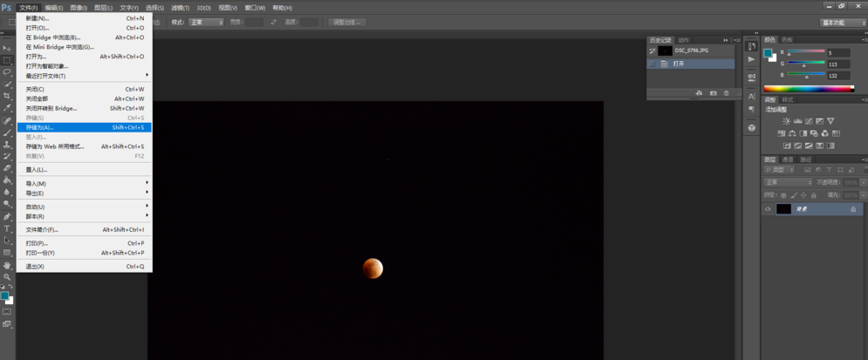The image size is (868, 360).
Task: Click the 调整边缘... button in options bar
Action: click(347, 23)
